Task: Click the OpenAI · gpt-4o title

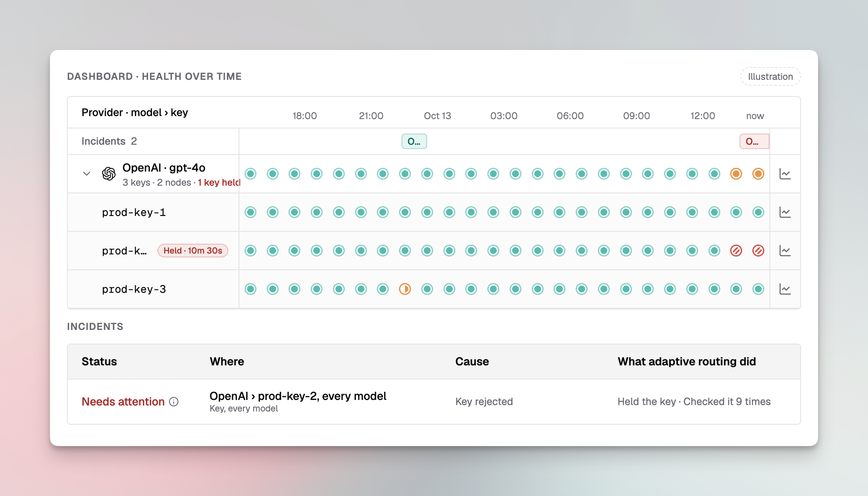Action: coord(164,168)
